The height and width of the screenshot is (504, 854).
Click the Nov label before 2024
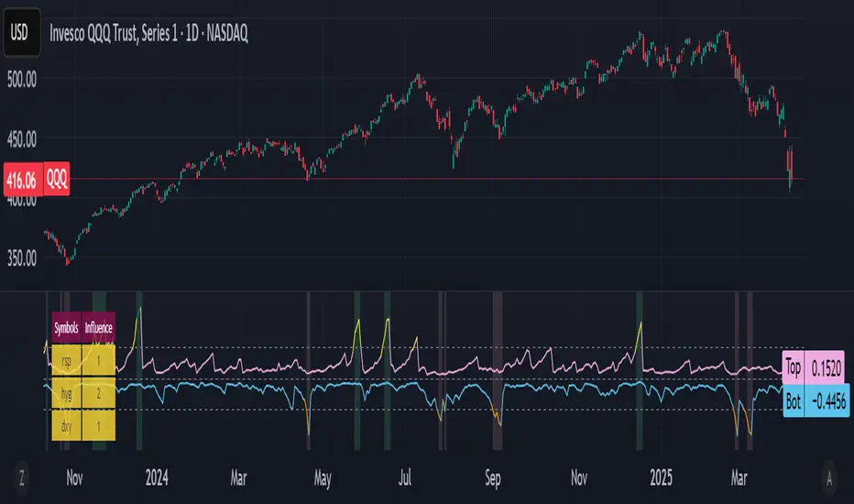point(74,477)
